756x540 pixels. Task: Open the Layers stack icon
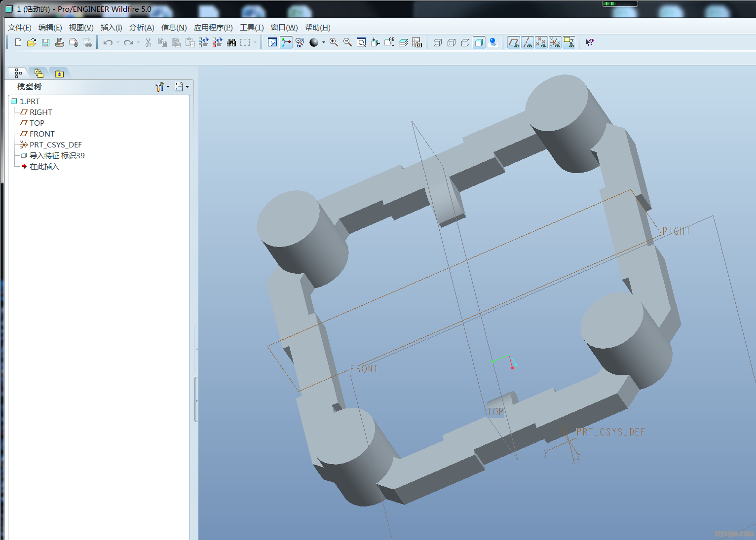(403, 42)
